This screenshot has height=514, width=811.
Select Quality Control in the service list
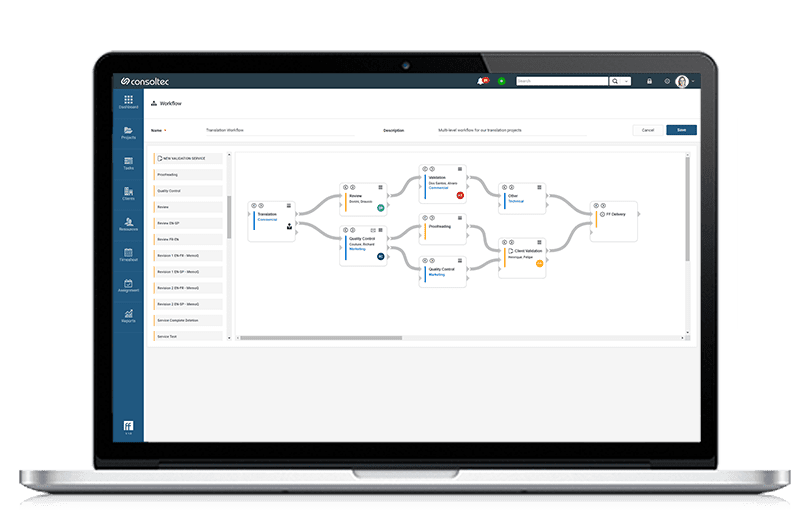coord(188,191)
